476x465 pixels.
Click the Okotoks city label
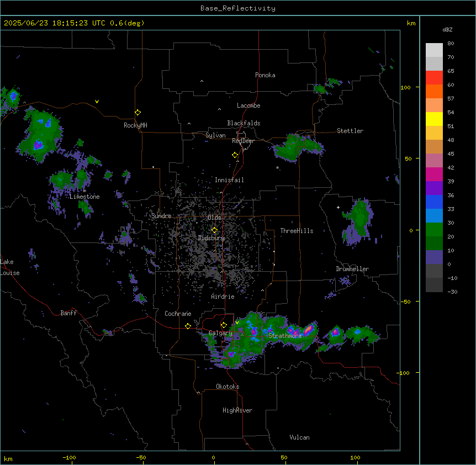click(228, 387)
